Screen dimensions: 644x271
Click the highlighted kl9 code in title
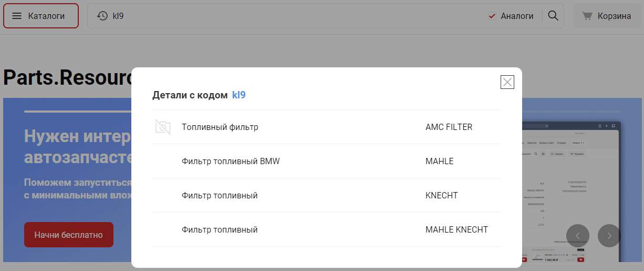239,95
